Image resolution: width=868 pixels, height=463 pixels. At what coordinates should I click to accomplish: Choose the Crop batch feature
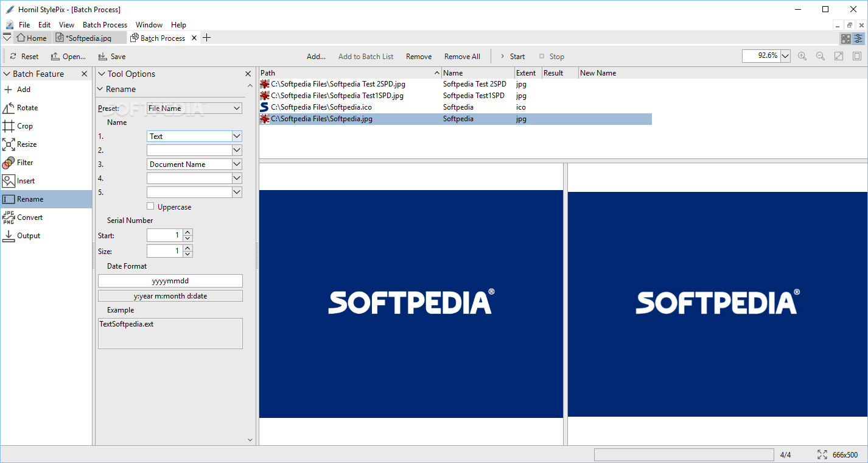[46, 126]
